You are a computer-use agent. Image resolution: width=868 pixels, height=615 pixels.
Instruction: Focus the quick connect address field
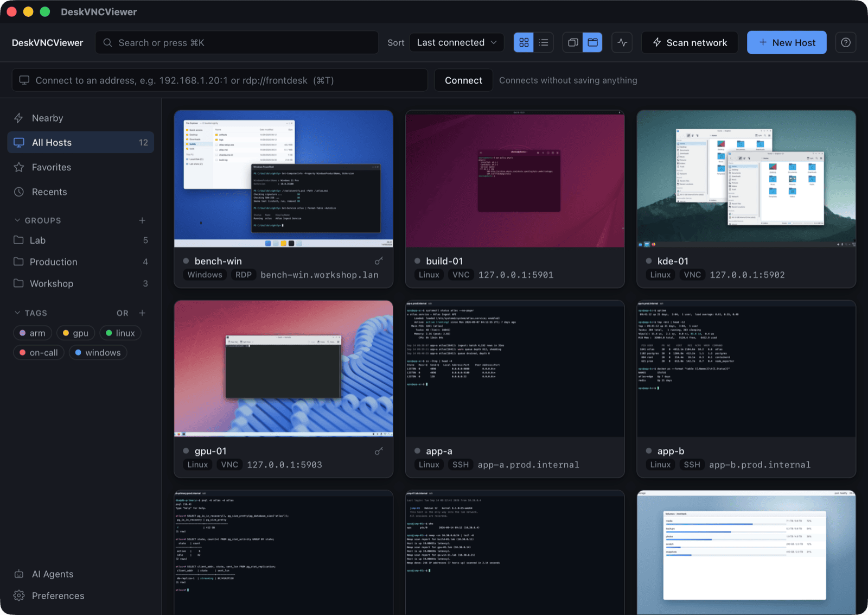click(220, 80)
